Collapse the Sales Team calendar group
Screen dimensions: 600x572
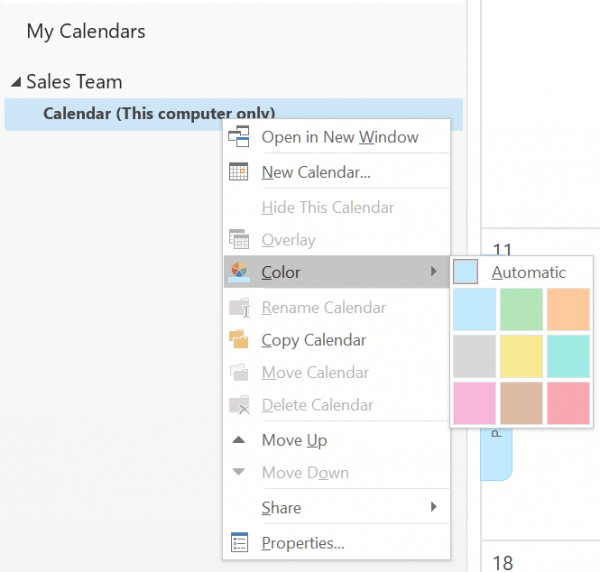click(x=16, y=81)
